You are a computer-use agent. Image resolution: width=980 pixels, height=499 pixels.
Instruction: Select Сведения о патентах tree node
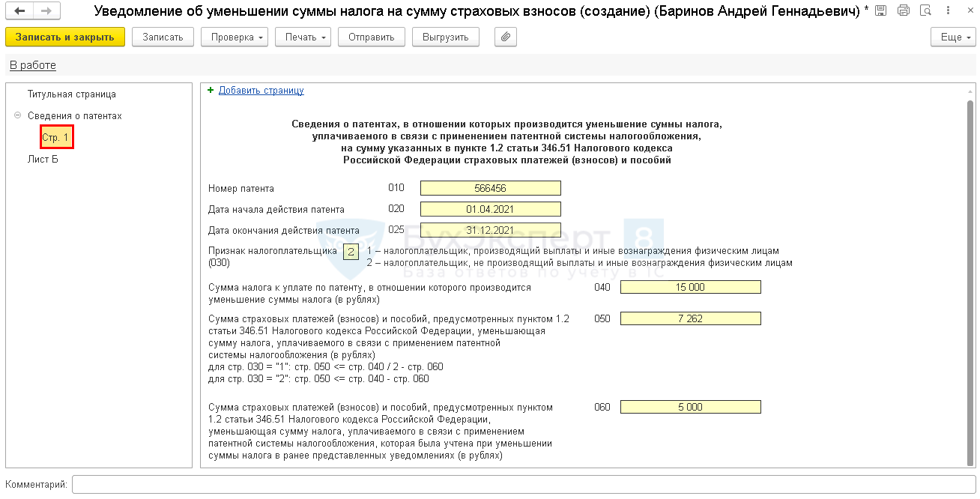click(x=75, y=116)
